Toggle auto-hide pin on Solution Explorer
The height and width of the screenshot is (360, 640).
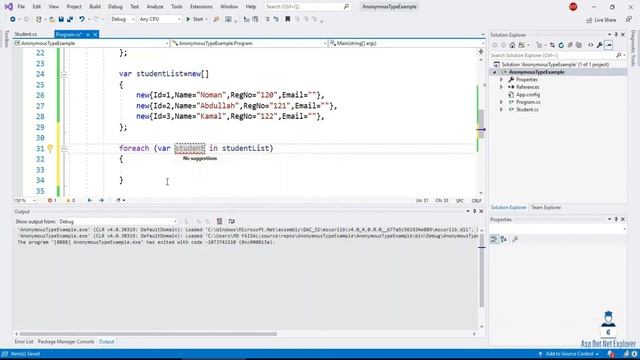coord(616,35)
